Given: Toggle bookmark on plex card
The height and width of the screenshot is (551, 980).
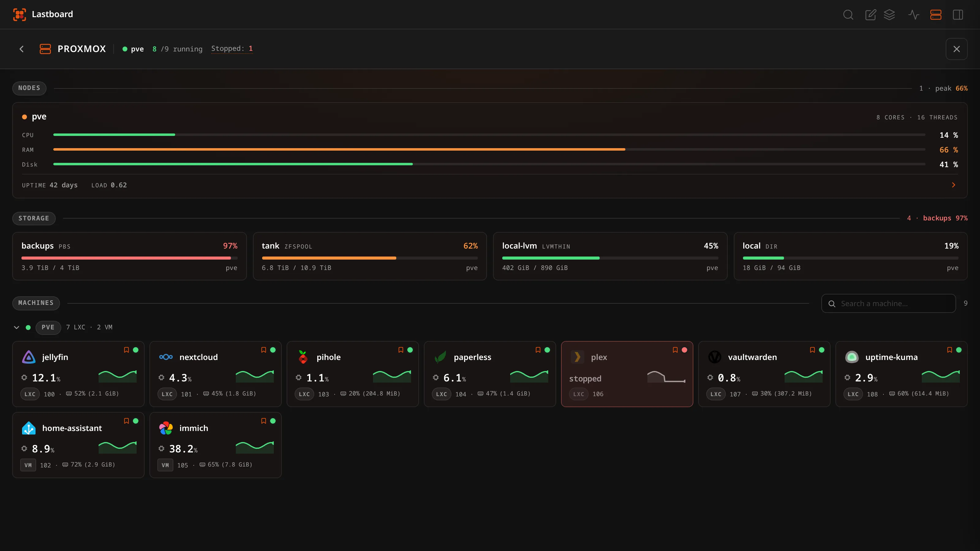Looking at the screenshot, I should 675,350.
